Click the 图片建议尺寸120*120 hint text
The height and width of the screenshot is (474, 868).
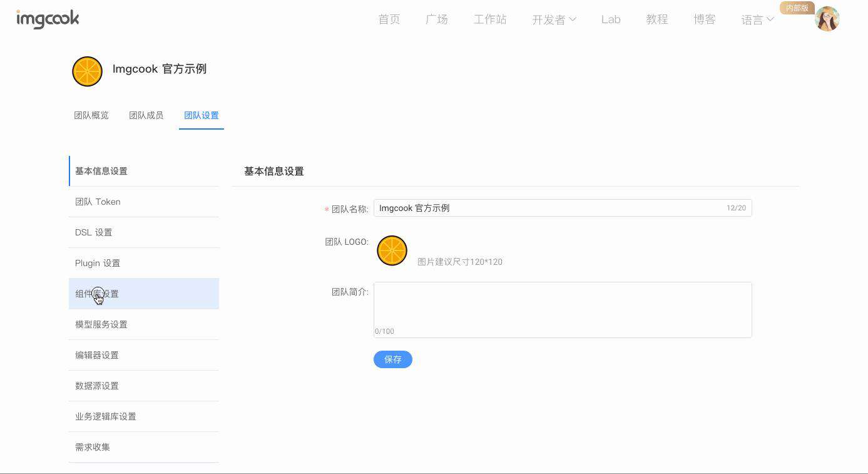tap(460, 262)
